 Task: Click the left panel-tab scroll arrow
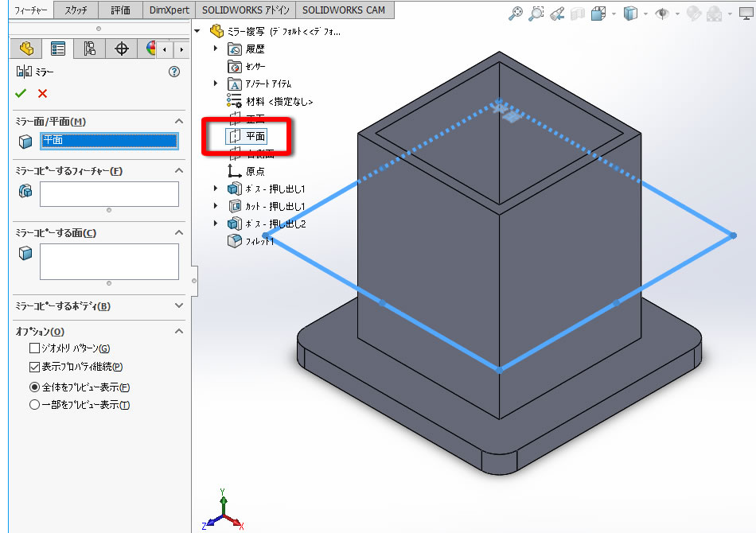point(165,49)
